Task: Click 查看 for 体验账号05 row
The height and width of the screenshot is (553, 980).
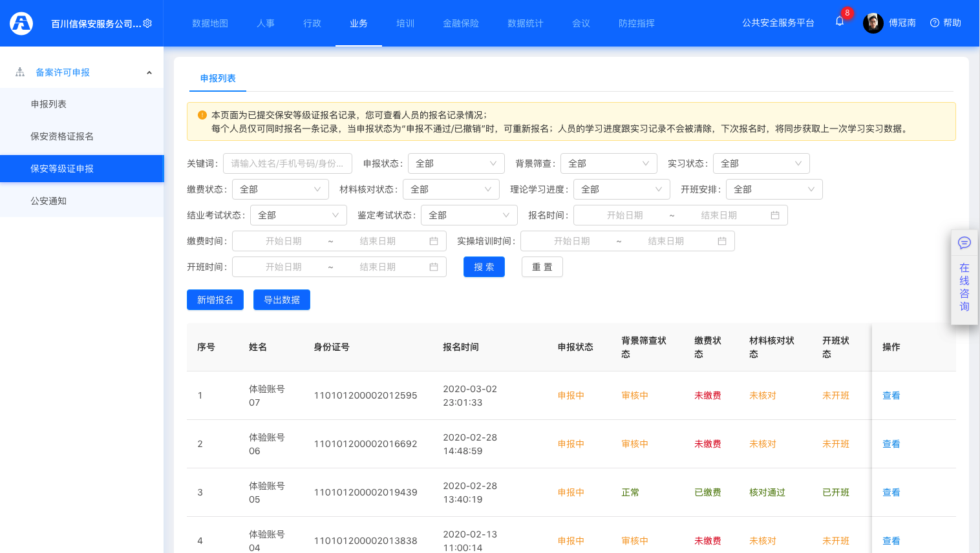Action: pos(891,492)
